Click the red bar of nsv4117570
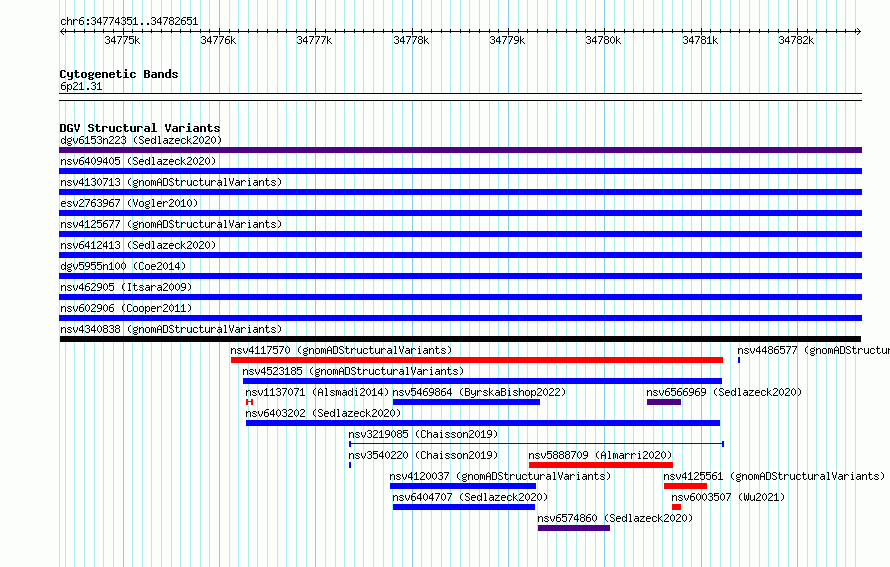The width and height of the screenshot is (890, 567). tap(477, 360)
